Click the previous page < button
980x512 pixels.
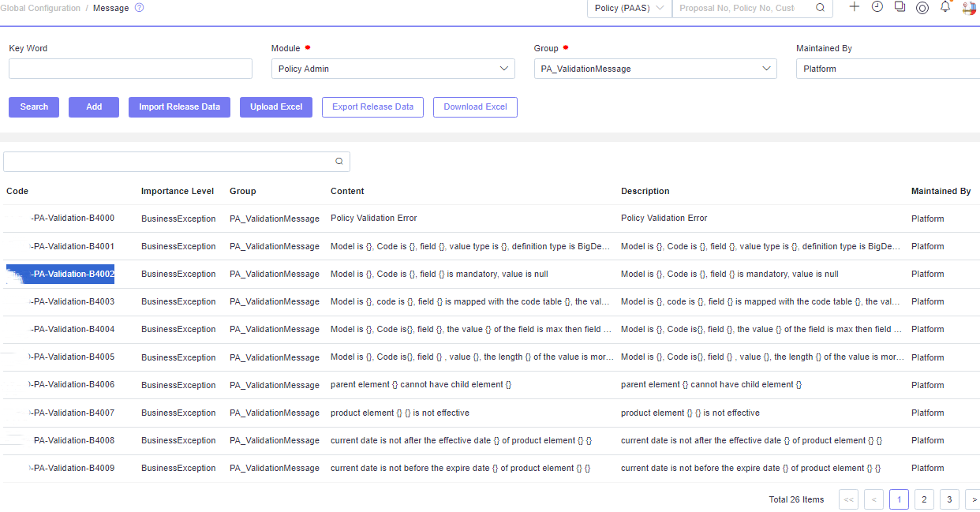tap(873, 499)
